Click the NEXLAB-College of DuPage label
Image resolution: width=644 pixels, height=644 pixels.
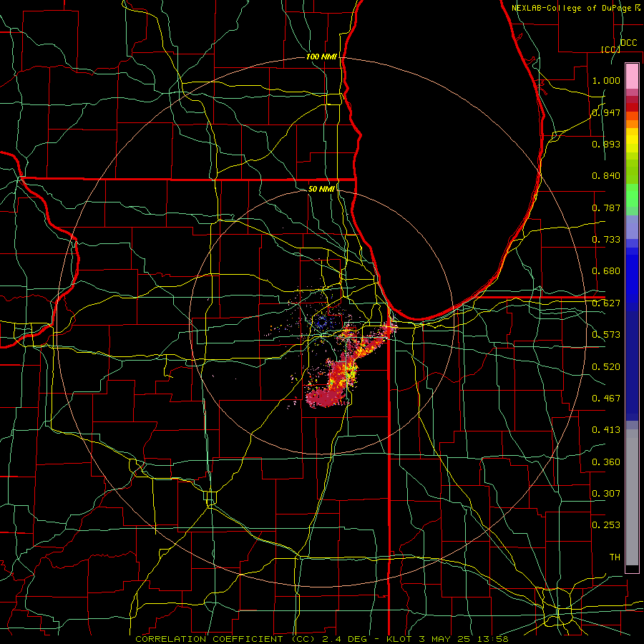pos(572,8)
